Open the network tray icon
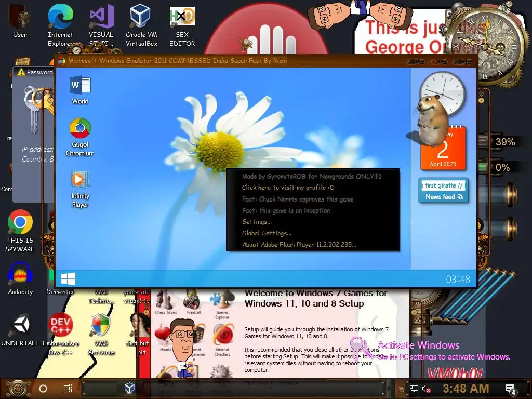This screenshot has width=532, height=399. pyautogui.click(x=414, y=389)
